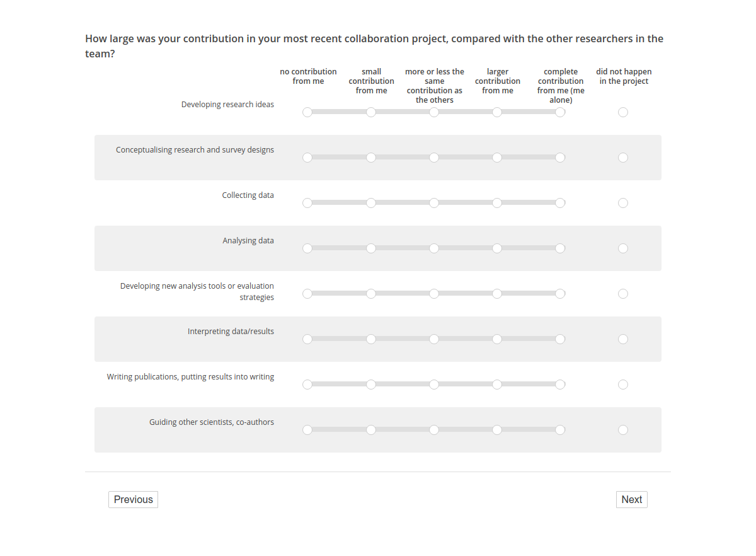
Task: Choose 'same contribution as others' for Interpreting data/results
Action: tap(434, 339)
